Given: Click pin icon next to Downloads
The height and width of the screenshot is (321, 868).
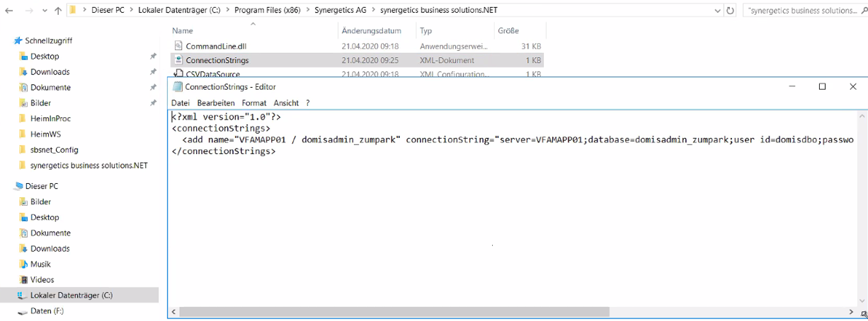Looking at the screenshot, I should point(153,72).
